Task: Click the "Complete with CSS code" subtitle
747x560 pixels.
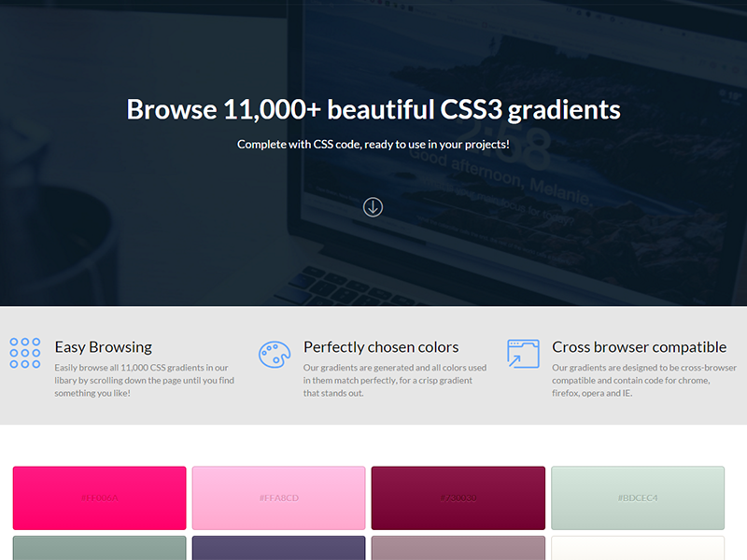Action: [x=373, y=145]
